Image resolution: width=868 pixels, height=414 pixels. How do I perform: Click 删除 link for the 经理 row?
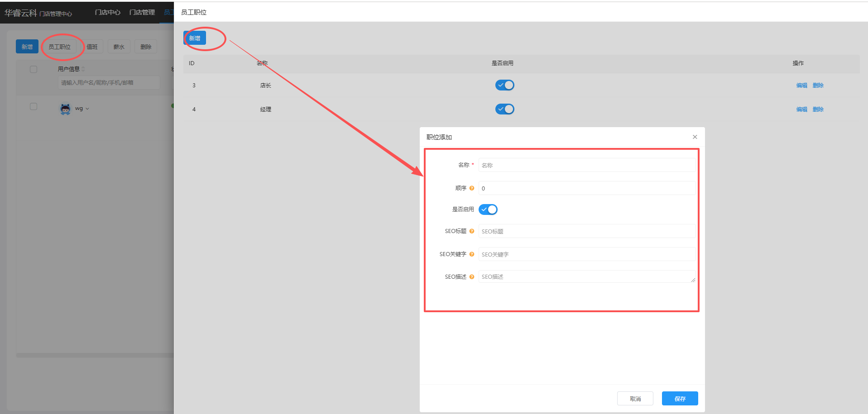tap(818, 109)
